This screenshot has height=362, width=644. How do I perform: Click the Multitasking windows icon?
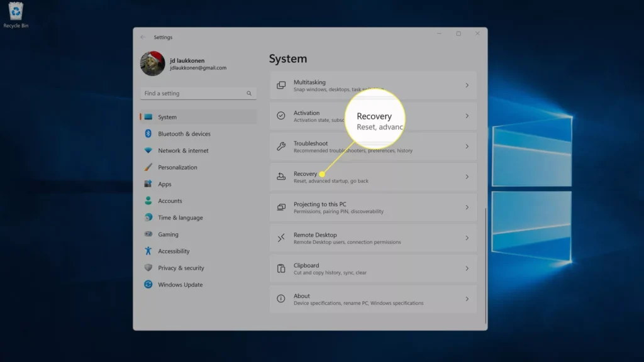tap(281, 85)
